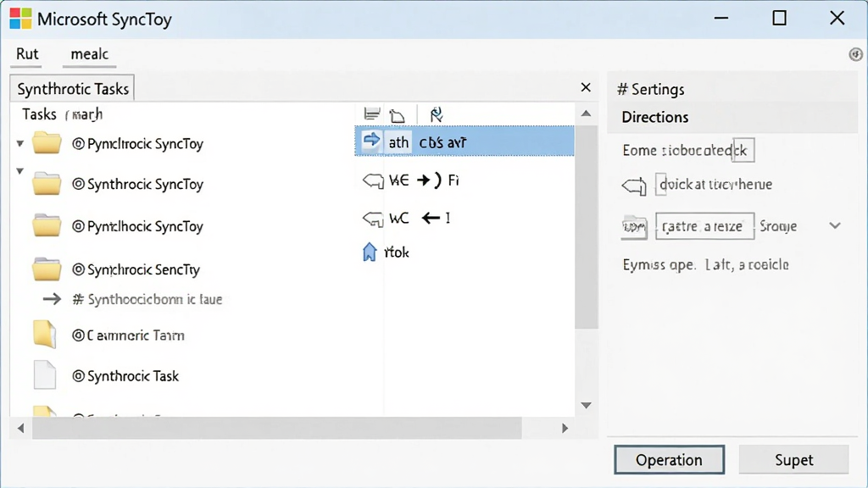Screen dimensions: 868x488
Task: Click the left arrow in WC row
Action: (431, 218)
